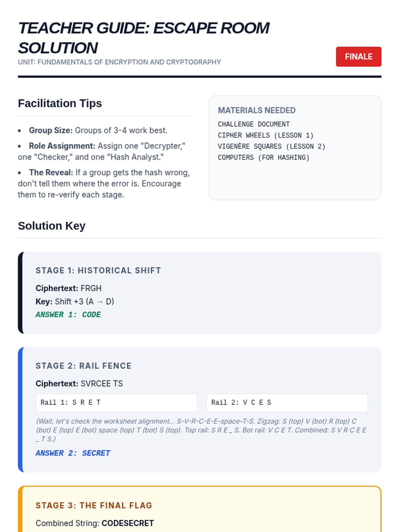This screenshot has height=532, width=399.
Task: Click the CODESECRET combined string
Action: pos(128,523)
